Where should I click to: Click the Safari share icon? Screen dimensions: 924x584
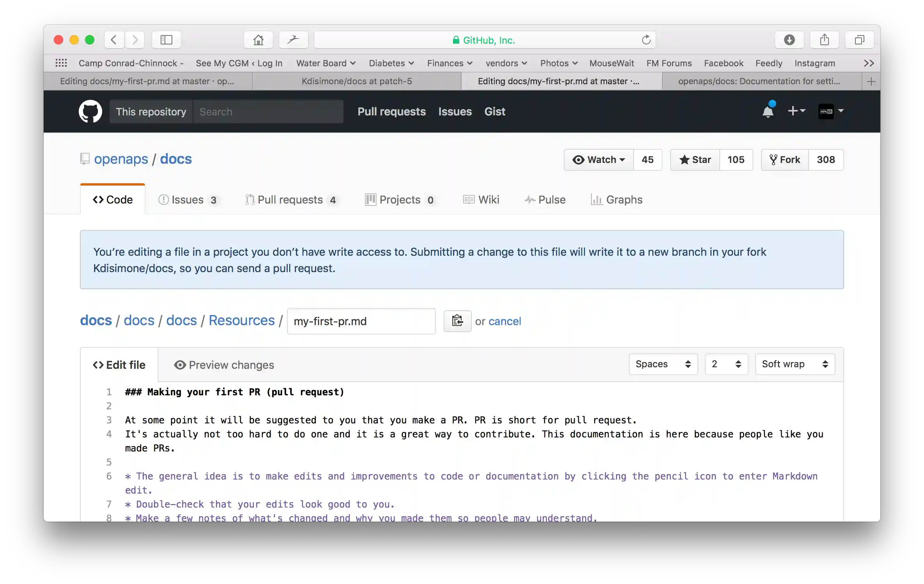pyautogui.click(x=824, y=40)
